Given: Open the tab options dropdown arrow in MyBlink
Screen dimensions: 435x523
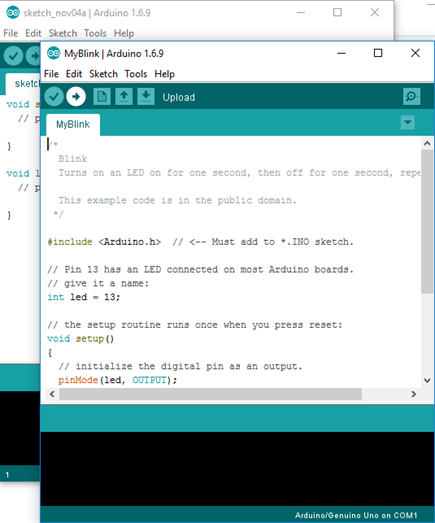Looking at the screenshot, I should coord(408,122).
